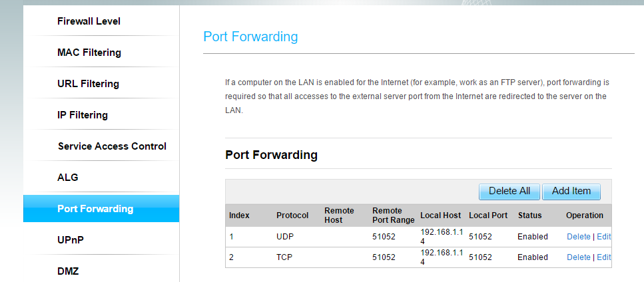Go to MAC Filtering in the sidebar
Viewport: 644px width, 282px height.
[89, 53]
